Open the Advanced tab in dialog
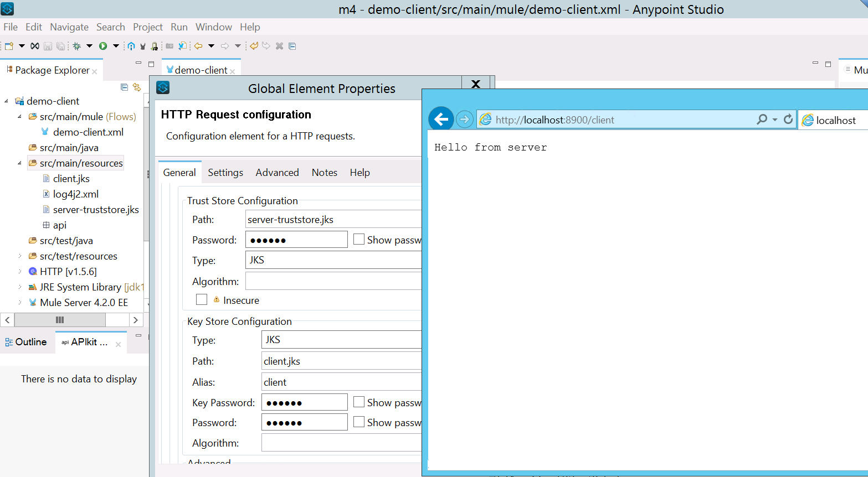The height and width of the screenshot is (477, 868). click(278, 173)
